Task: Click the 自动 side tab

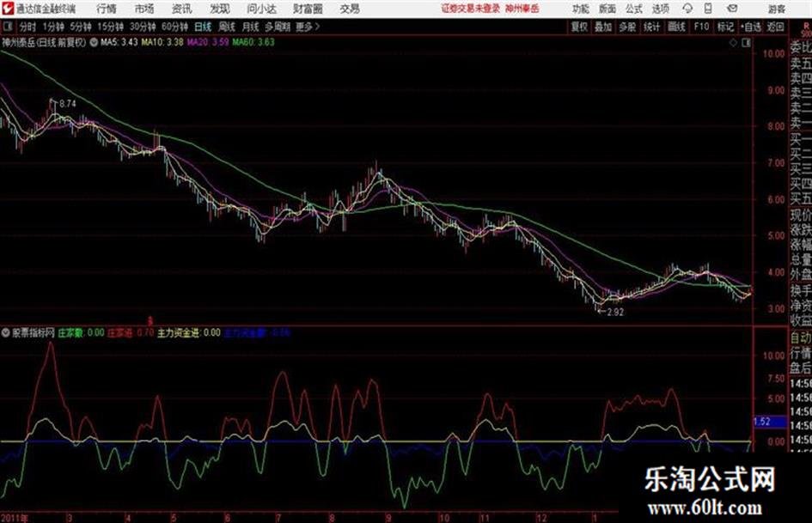Action: coord(800,338)
